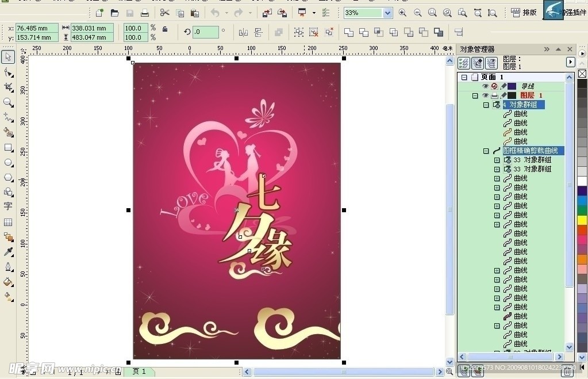
Task: Toggle visibility eye of 图层 1
Action: [485, 95]
